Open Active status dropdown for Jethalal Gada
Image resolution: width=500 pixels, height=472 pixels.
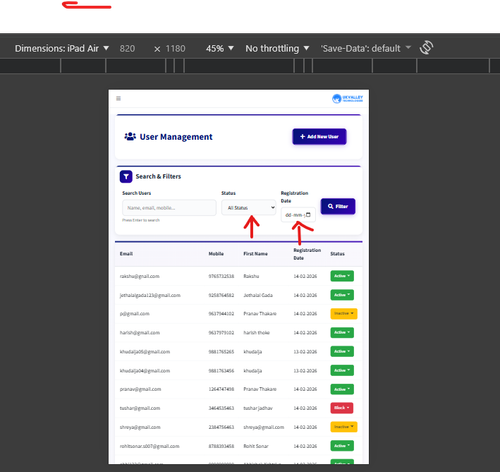click(342, 295)
